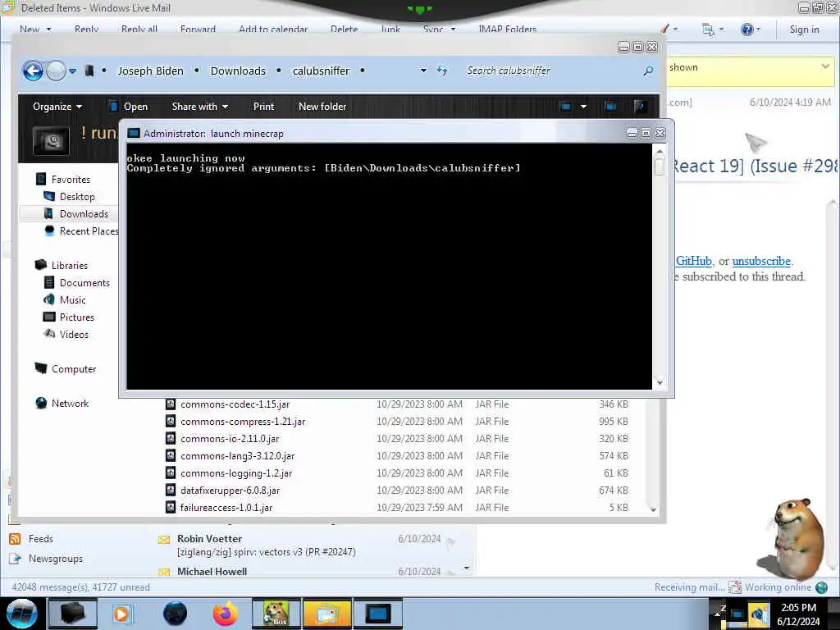The height and width of the screenshot is (630, 840).
Task: Create a New folder
Action: (x=322, y=106)
